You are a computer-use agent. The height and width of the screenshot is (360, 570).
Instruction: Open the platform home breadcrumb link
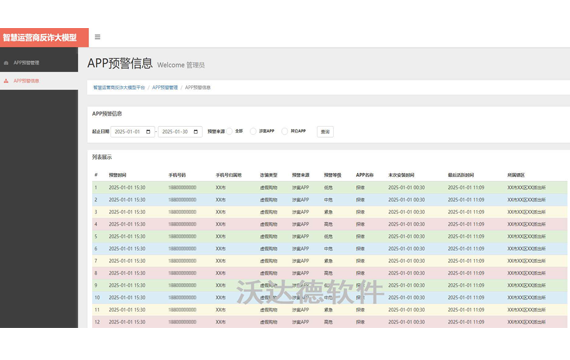[119, 88]
